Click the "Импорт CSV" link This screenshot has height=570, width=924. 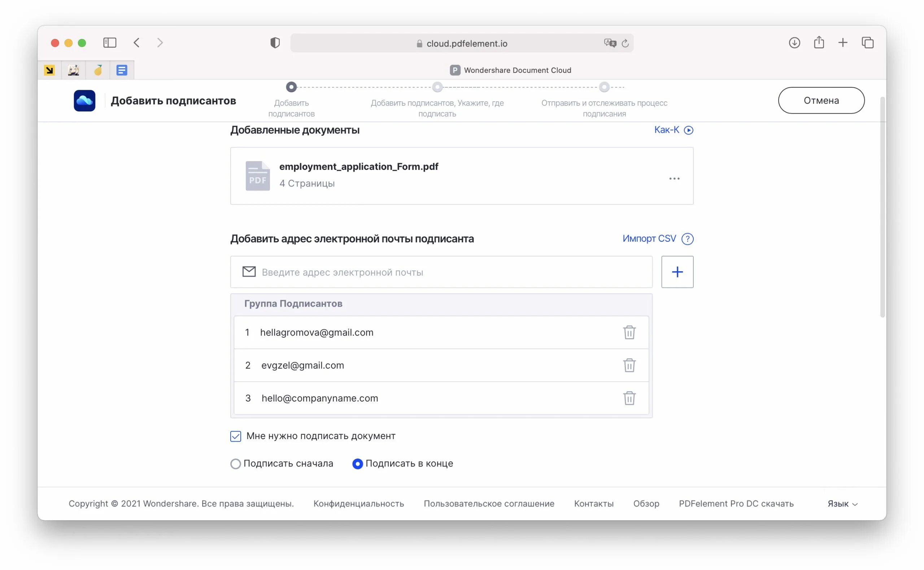pyautogui.click(x=649, y=238)
